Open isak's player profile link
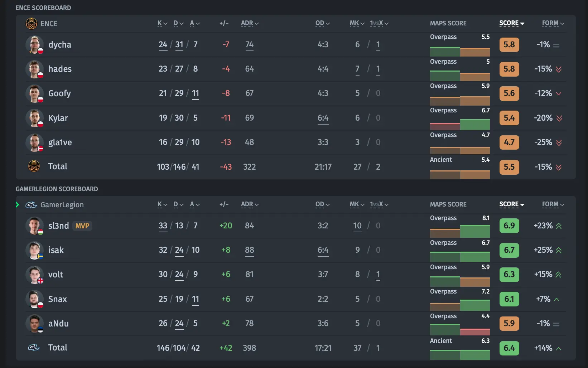This screenshot has height=368, width=588. [56, 250]
